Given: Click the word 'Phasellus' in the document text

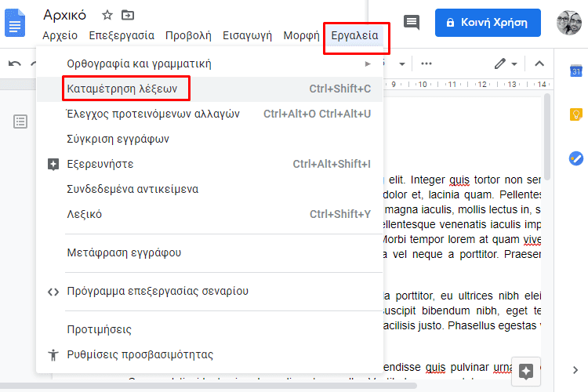Looking at the screenshot, I should click(x=471, y=325).
